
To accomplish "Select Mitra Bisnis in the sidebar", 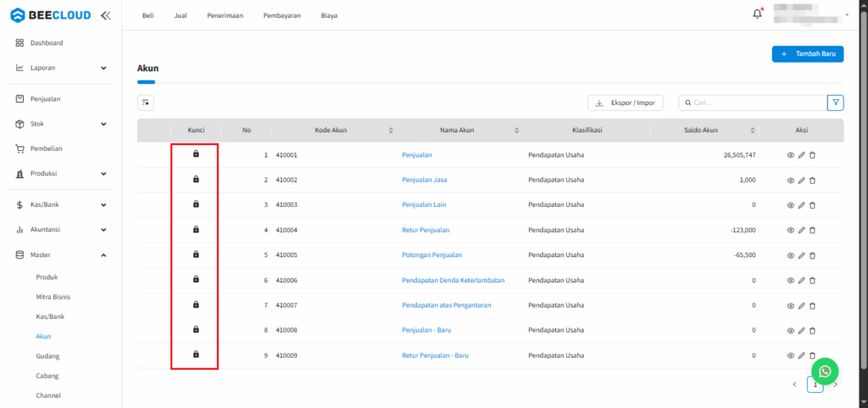I will click(x=53, y=297).
